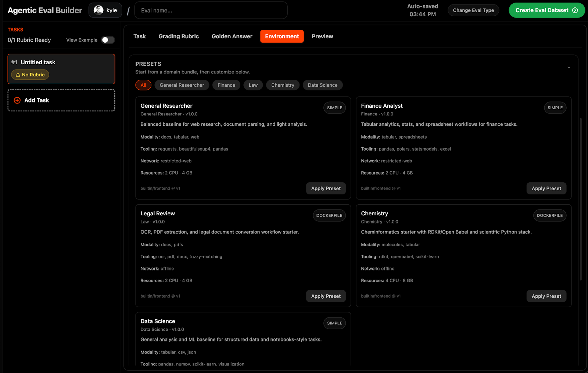Click the Chemistry card title

point(374,214)
